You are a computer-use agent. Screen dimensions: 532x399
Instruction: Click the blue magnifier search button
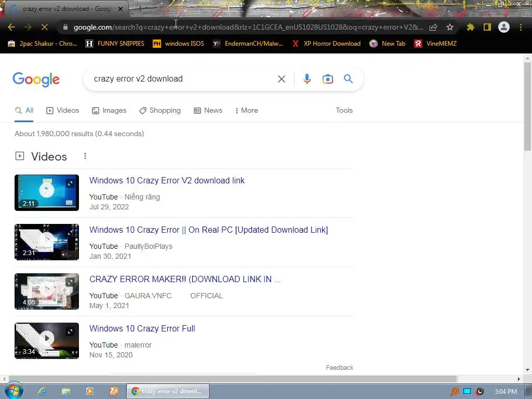(x=348, y=79)
